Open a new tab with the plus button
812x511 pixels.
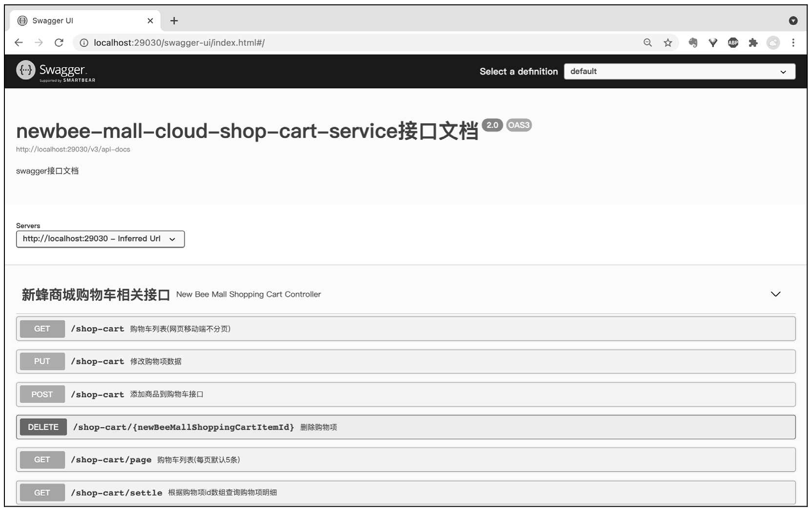[174, 20]
